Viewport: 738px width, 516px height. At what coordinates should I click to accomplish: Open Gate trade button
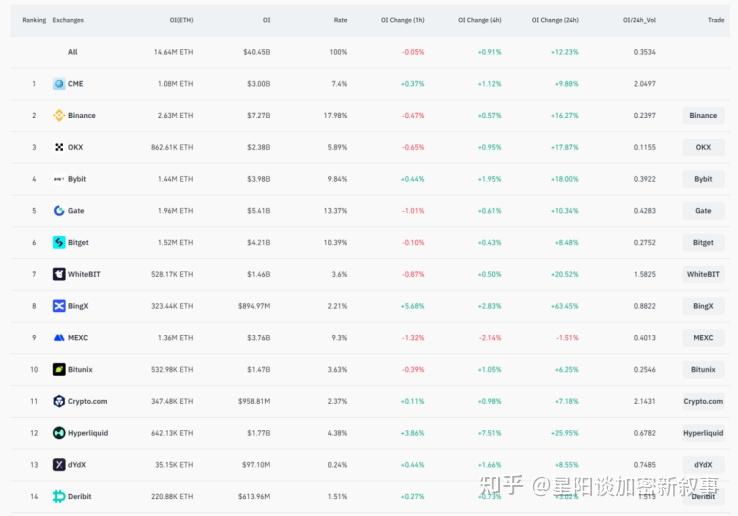click(x=703, y=211)
